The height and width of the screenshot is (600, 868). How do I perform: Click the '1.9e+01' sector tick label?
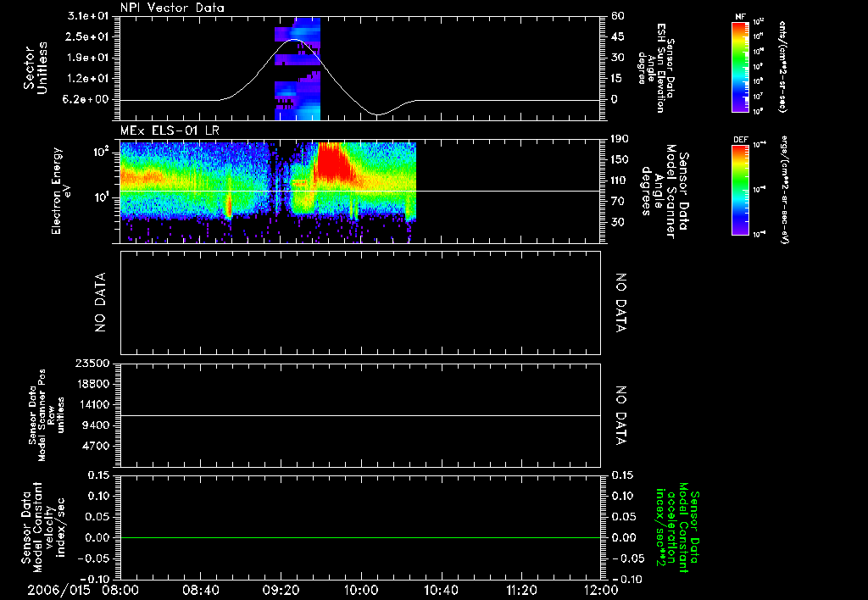pyautogui.click(x=87, y=58)
